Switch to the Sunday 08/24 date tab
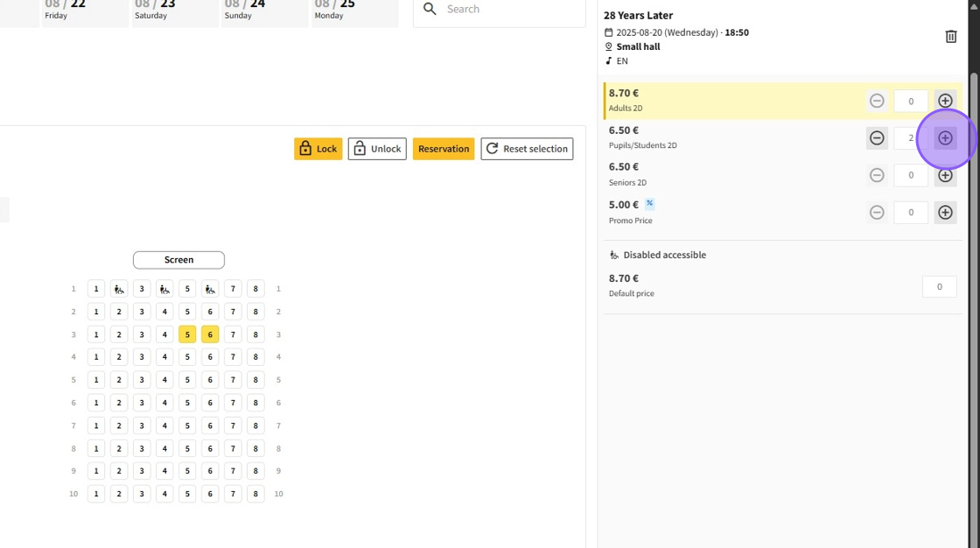The width and height of the screenshot is (980, 548). (x=264, y=11)
